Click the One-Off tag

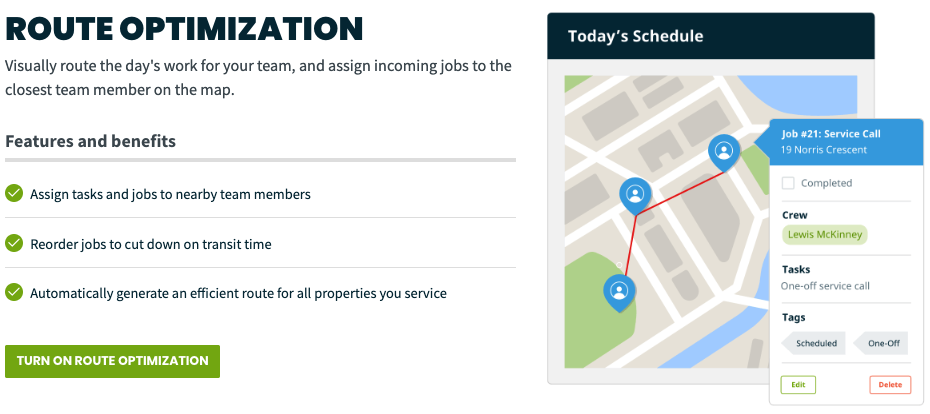(x=880, y=343)
